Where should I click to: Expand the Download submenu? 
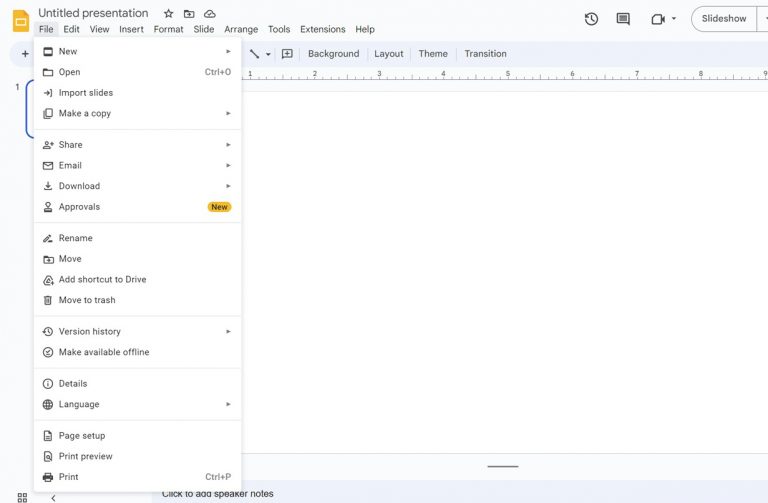tap(138, 186)
